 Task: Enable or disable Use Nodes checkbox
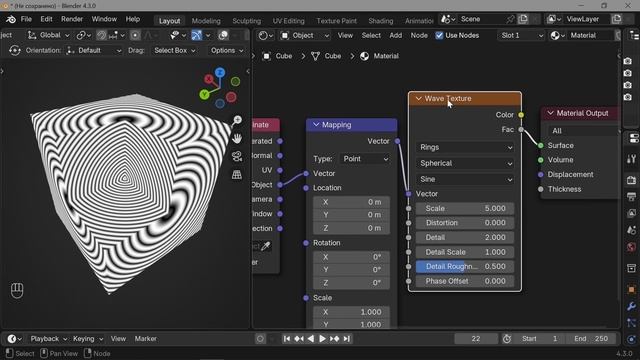tap(439, 36)
